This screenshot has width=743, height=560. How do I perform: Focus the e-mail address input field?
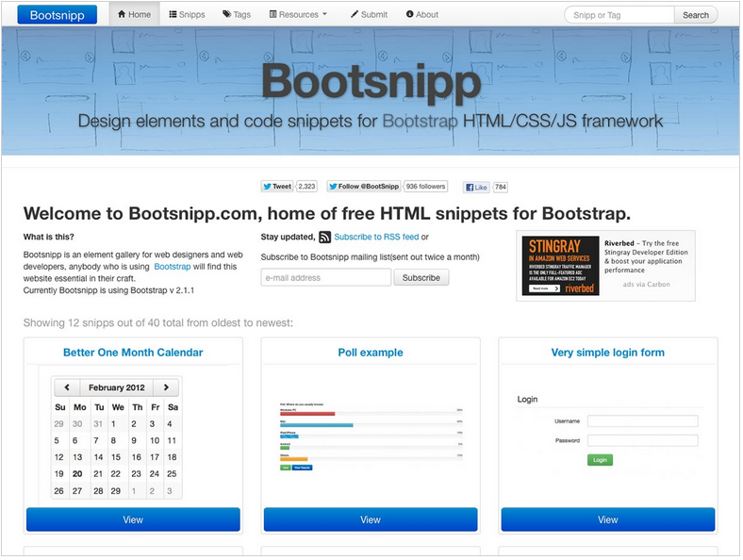pyautogui.click(x=326, y=277)
